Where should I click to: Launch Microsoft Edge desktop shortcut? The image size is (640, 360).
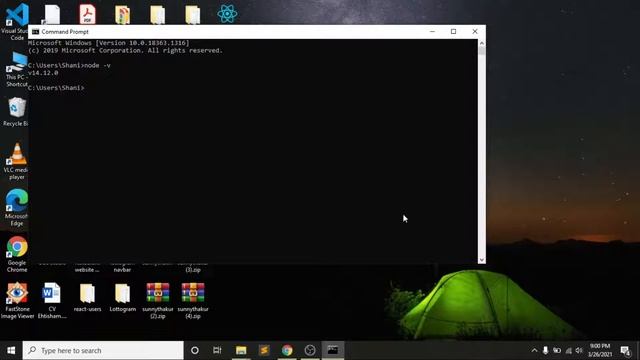pos(16,207)
